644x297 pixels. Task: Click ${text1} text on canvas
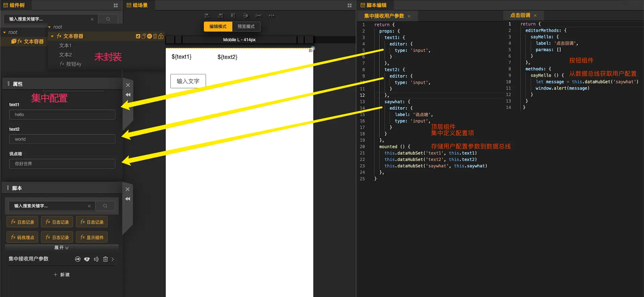(x=181, y=57)
